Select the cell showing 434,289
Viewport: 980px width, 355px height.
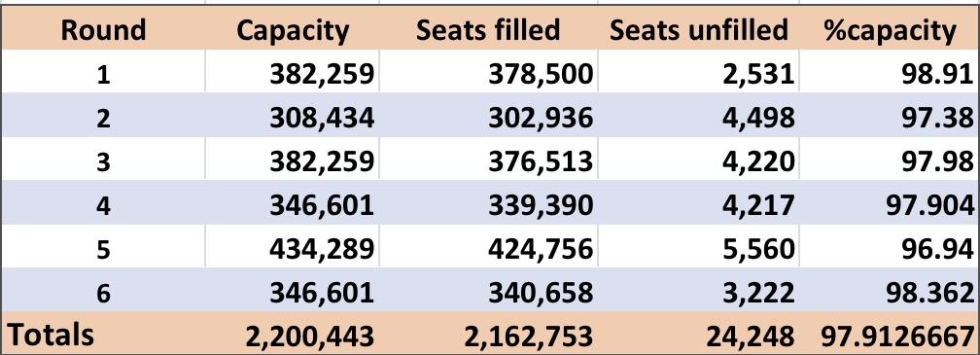pyautogui.click(x=292, y=246)
